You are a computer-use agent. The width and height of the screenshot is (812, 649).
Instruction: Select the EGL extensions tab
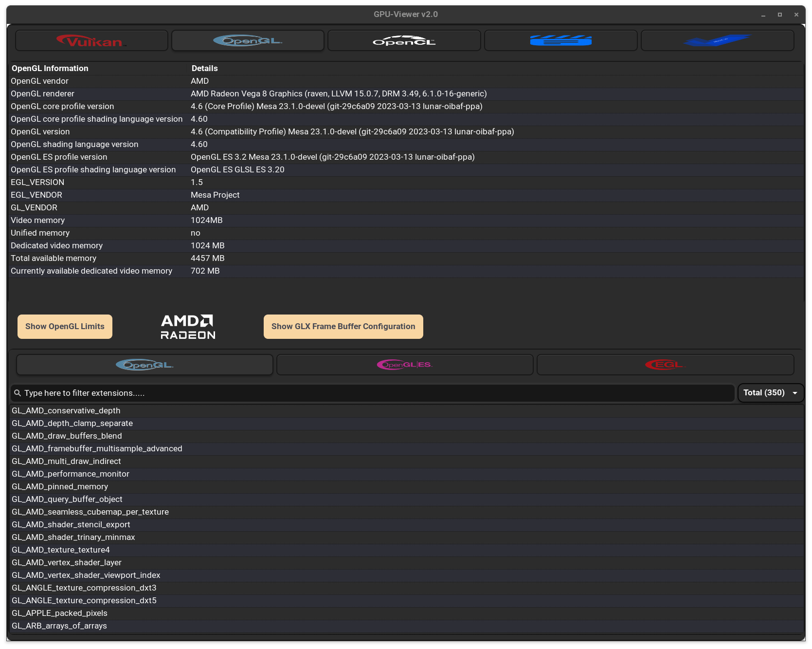point(665,365)
